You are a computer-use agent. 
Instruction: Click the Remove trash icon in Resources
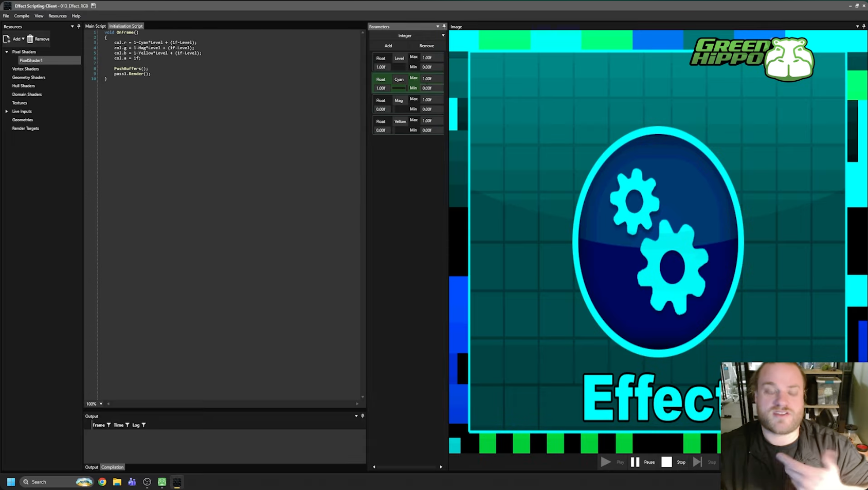click(x=30, y=39)
